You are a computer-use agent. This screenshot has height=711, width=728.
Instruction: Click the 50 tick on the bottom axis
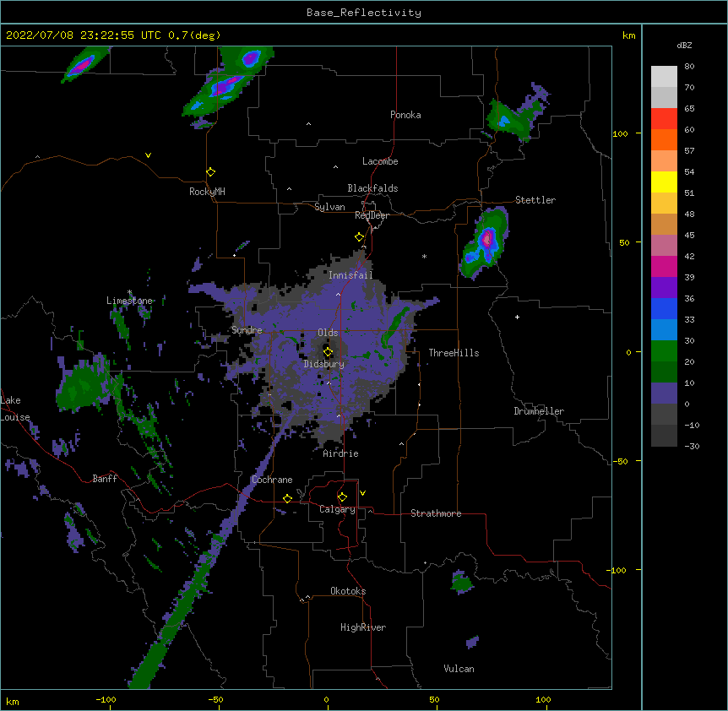[x=434, y=699]
